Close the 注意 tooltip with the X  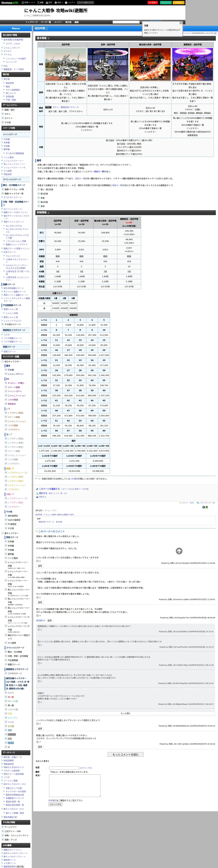(x=181, y=23)
